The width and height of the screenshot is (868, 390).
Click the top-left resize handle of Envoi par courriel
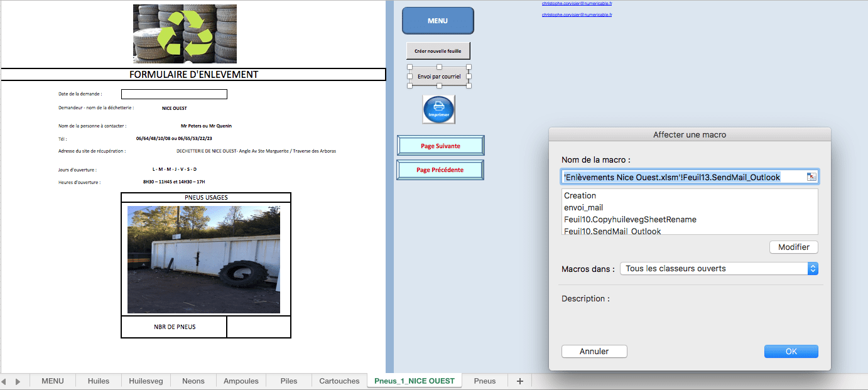click(x=410, y=67)
